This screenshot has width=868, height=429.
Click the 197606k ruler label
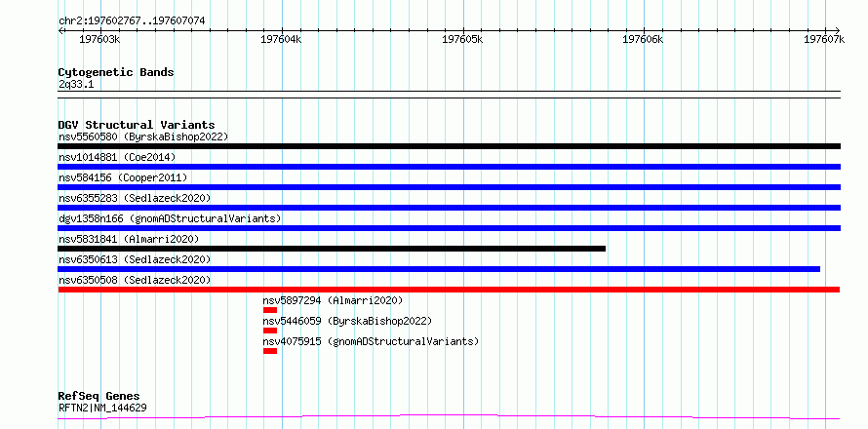click(644, 40)
